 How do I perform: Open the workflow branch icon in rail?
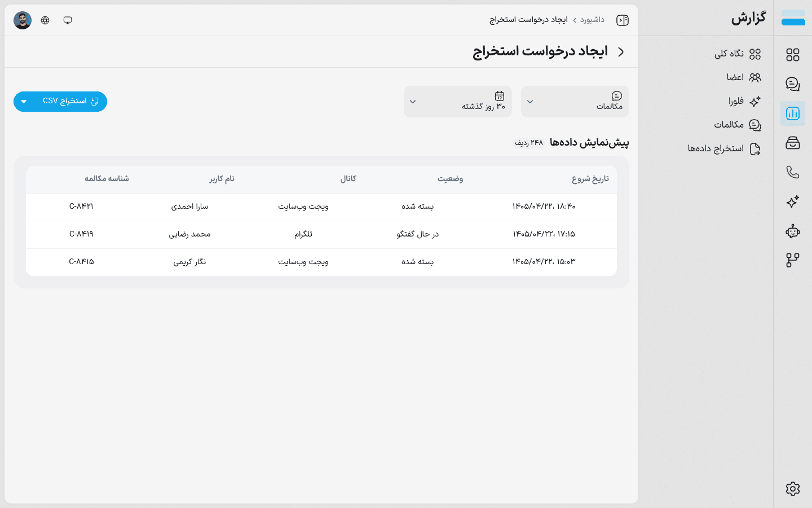pos(793,260)
